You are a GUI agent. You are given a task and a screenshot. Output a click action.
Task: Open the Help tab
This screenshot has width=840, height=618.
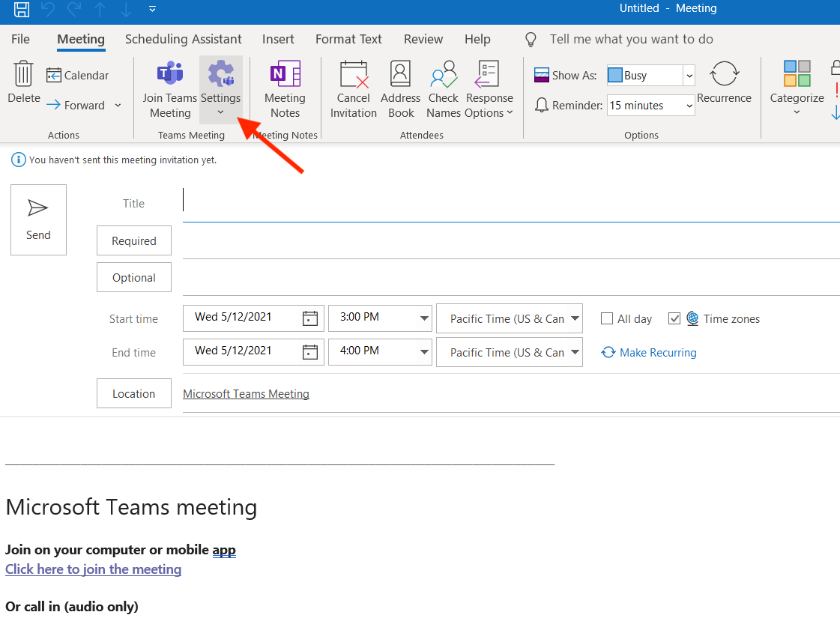pos(477,39)
